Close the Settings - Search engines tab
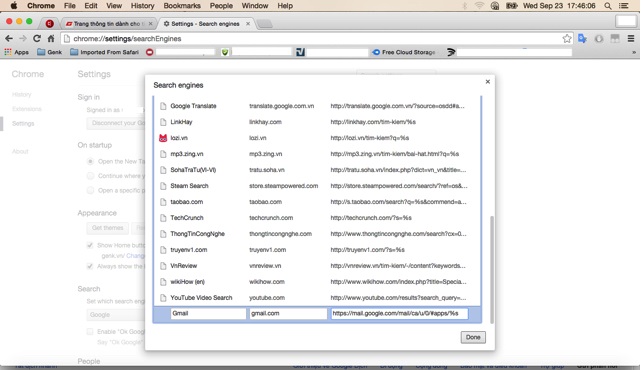The image size is (641, 370). [x=248, y=24]
